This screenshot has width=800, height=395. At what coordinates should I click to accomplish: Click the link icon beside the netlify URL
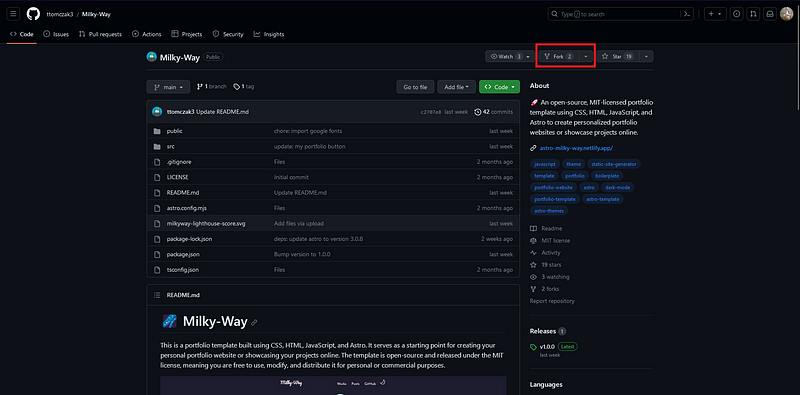[533, 149]
